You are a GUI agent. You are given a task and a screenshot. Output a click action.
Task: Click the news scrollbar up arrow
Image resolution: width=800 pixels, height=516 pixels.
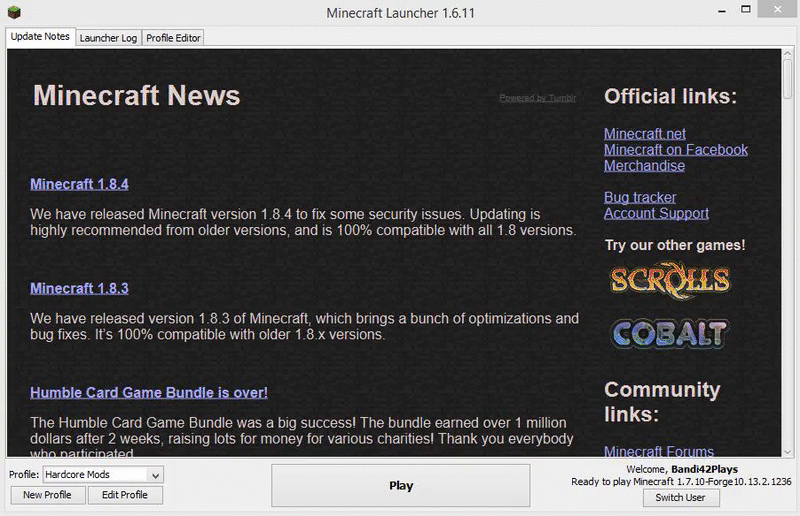pyautogui.click(x=787, y=53)
